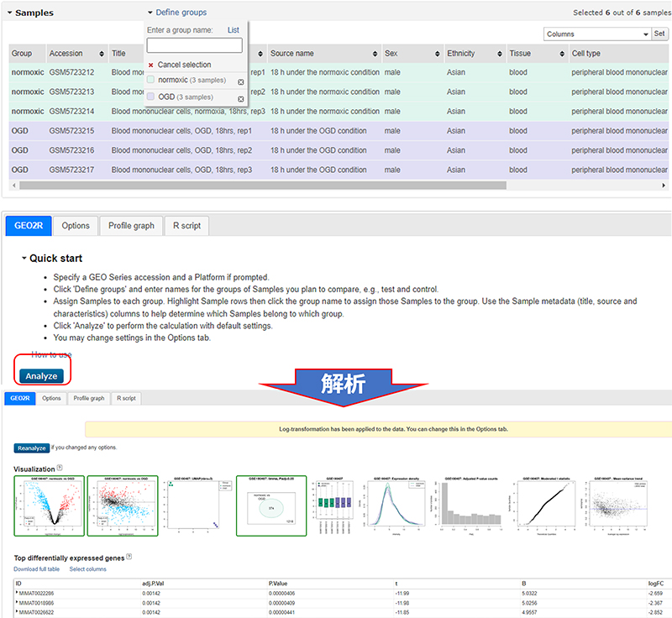Click the left arrow of the samples scrollbar

(x=14, y=186)
